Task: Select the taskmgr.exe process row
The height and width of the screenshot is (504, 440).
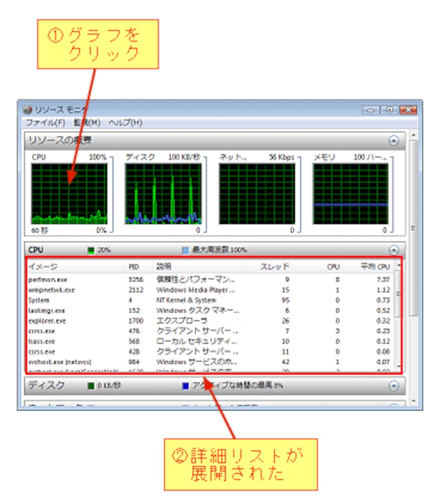Action: tap(211, 311)
